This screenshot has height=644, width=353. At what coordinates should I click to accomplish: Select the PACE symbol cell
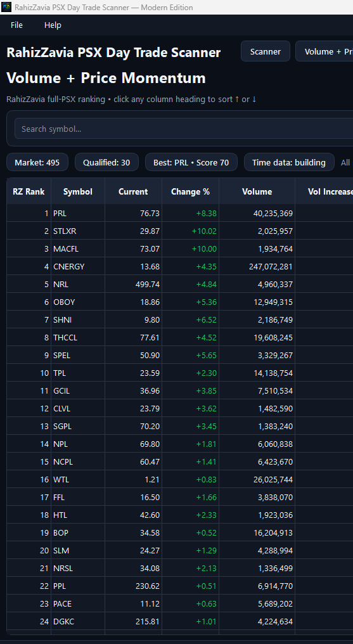(77, 603)
